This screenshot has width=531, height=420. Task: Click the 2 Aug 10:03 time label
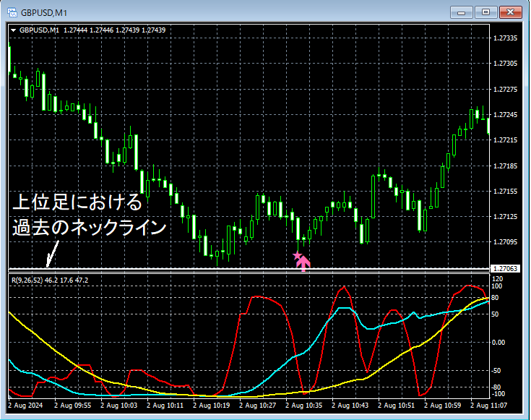coord(119,406)
